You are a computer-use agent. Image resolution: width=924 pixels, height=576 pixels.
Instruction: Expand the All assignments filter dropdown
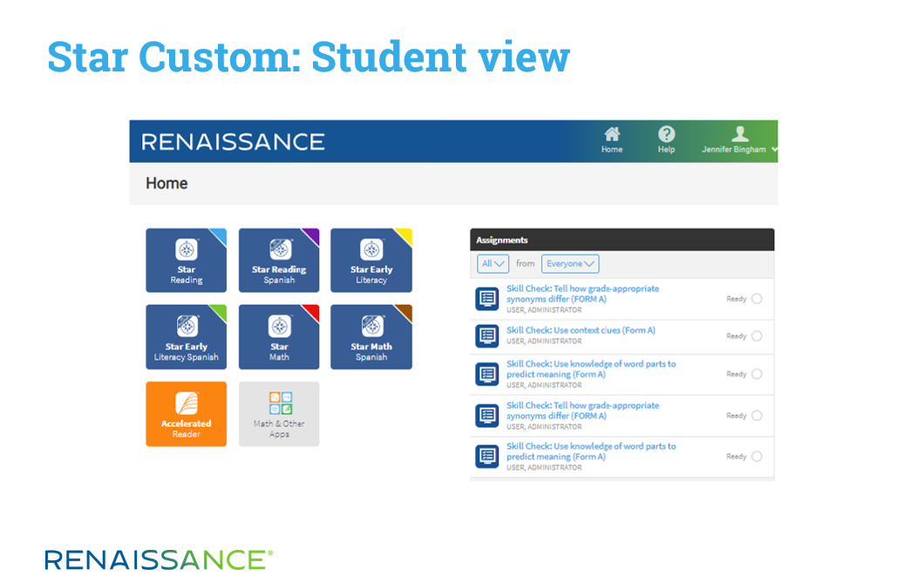click(493, 264)
